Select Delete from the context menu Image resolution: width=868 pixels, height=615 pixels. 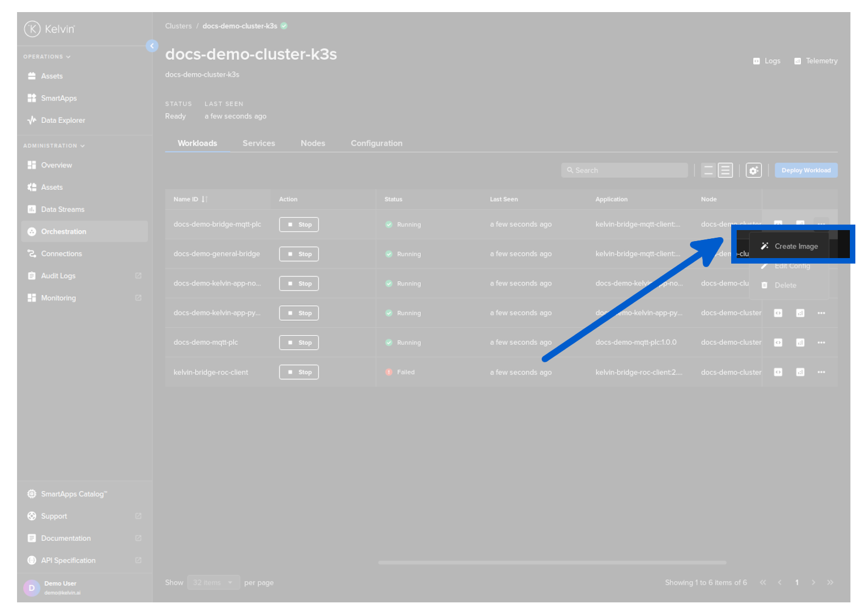tap(784, 286)
